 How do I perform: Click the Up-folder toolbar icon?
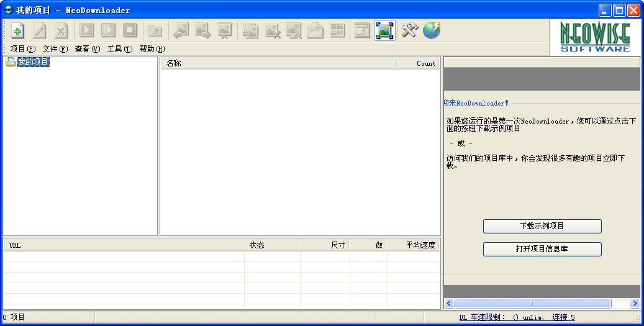[x=155, y=30]
